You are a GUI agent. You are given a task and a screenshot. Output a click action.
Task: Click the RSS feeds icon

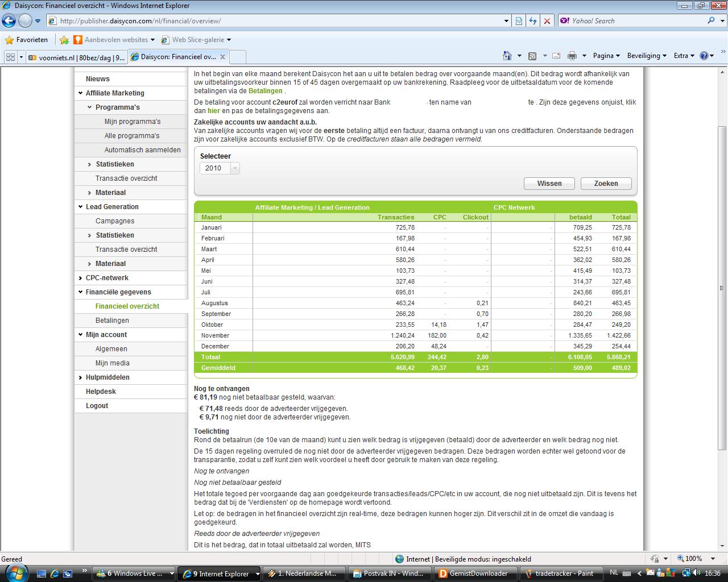532,56
